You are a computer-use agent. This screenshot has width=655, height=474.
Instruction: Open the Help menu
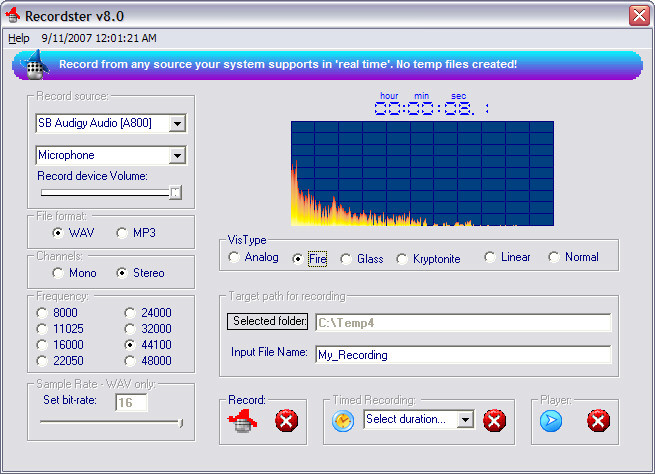pyautogui.click(x=19, y=38)
